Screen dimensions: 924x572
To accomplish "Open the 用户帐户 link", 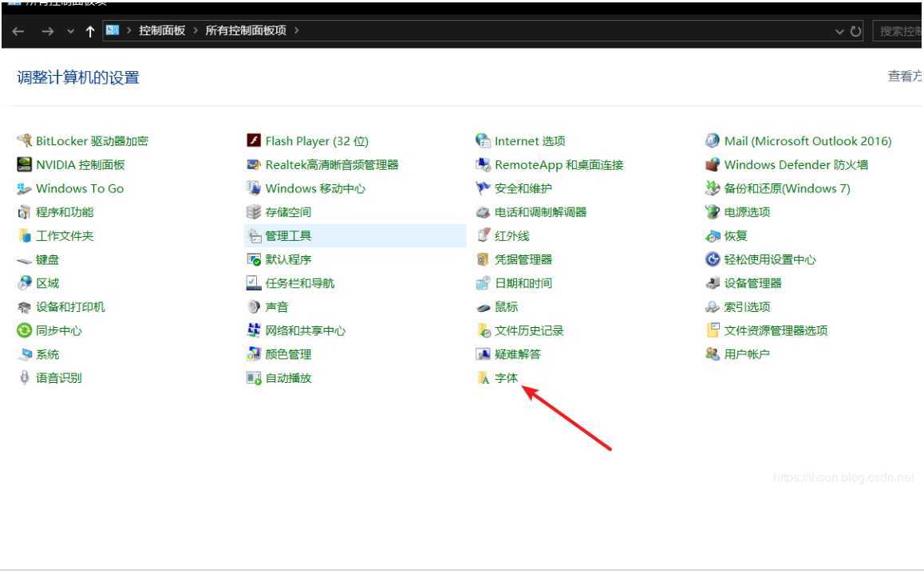I will pyautogui.click(x=747, y=355).
